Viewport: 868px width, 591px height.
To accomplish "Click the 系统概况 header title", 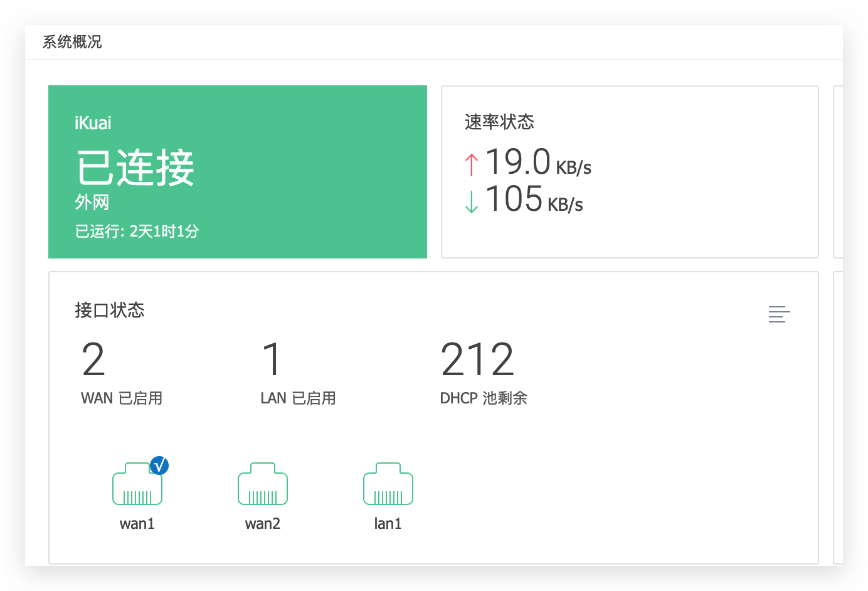I will pyautogui.click(x=72, y=42).
